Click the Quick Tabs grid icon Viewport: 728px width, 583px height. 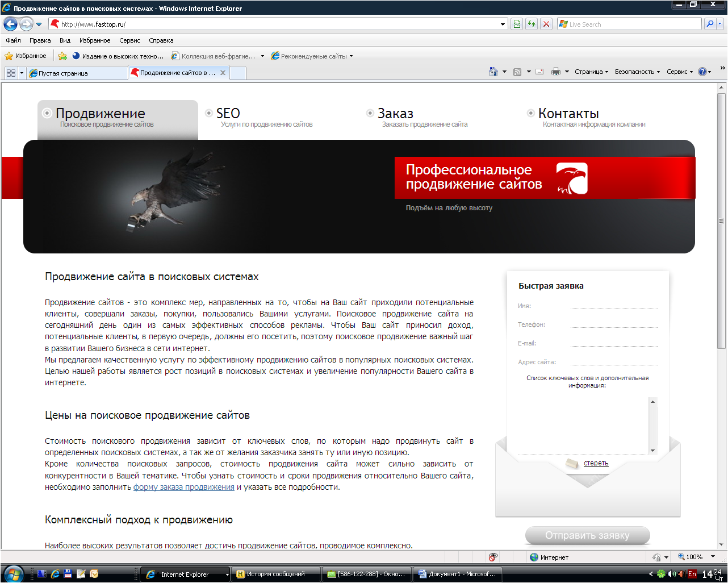[11, 73]
